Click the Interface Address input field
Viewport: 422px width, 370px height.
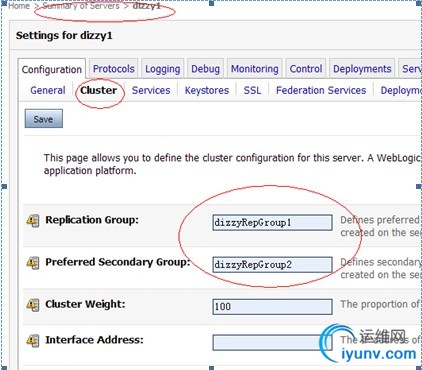pos(272,342)
